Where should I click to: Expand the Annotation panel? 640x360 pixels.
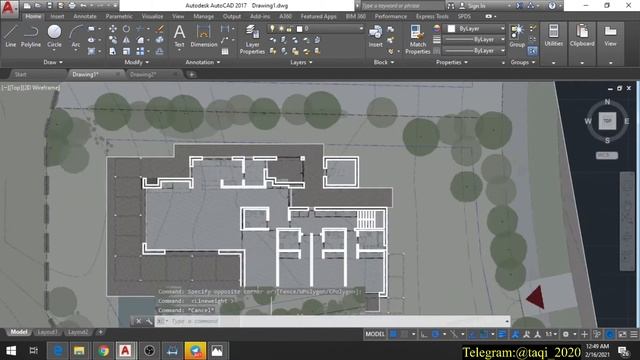[x=203, y=62]
